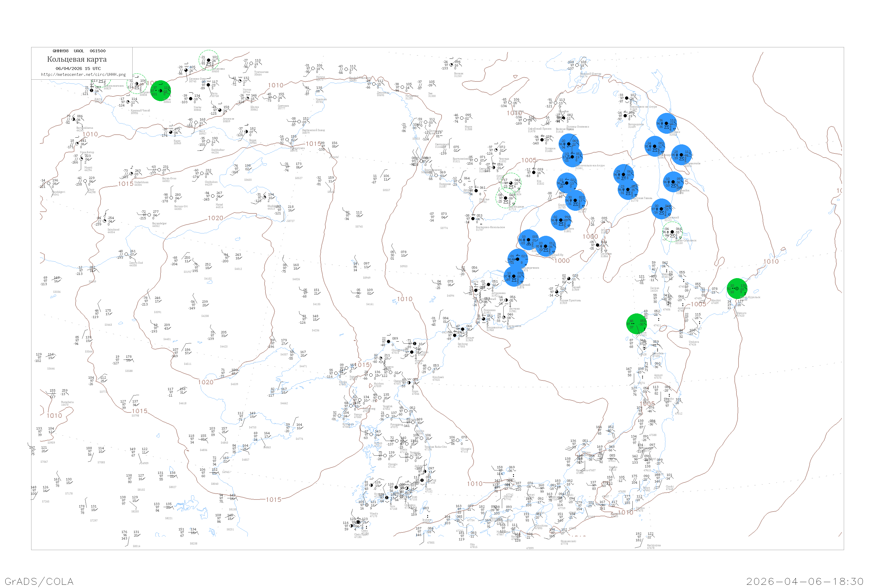This screenshot has width=882, height=588.
Task: Click the 2026-04-06-18:30 timestamp text
Action: (x=805, y=581)
